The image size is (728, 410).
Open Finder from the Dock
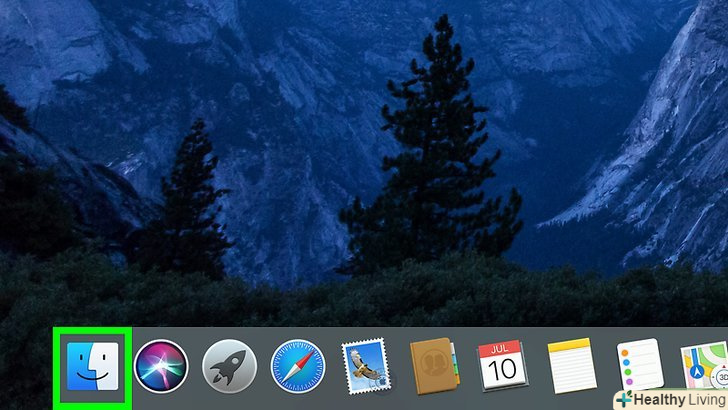(92, 366)
